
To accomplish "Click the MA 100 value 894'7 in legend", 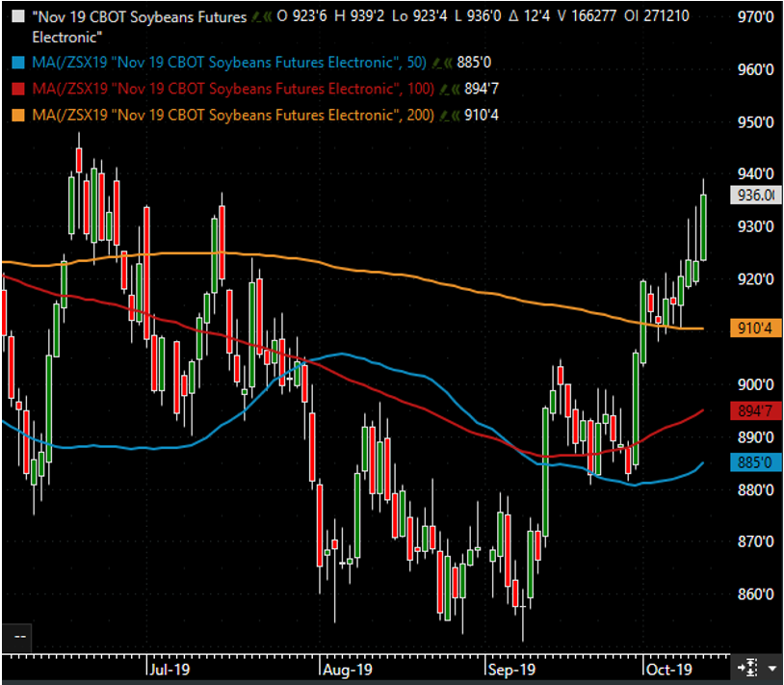I will (482, 89).
